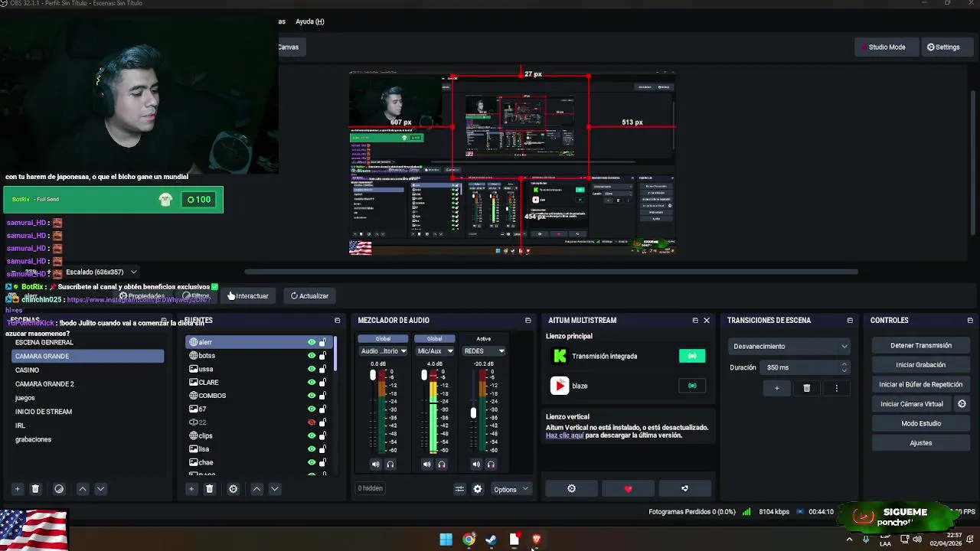Click Mic/Aux volume fader handle
Image resolution: width=980 pixels, height=551 pixels.
click(x=423, y=375)
